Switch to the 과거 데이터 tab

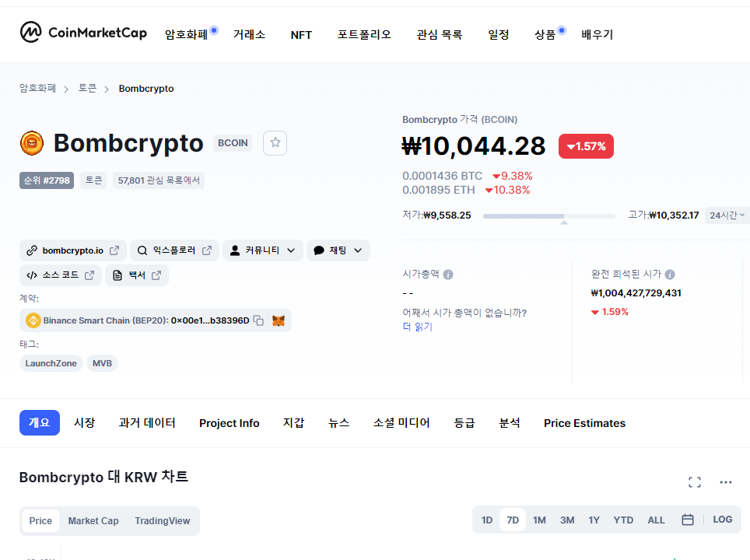[147, 423]
